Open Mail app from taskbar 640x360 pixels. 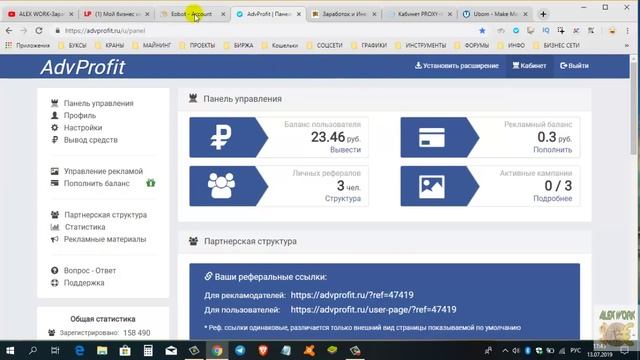171,351
